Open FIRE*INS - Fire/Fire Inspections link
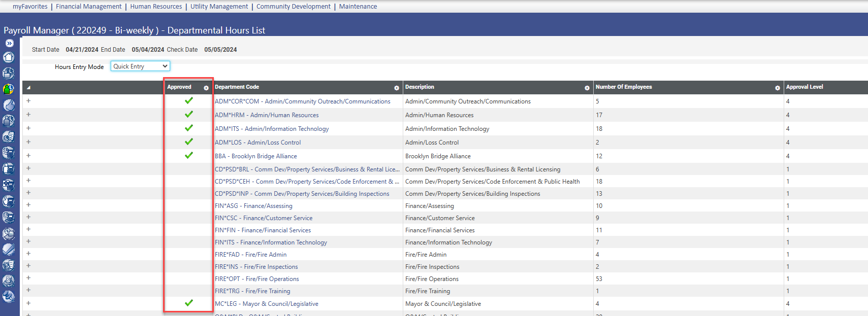 256,267
